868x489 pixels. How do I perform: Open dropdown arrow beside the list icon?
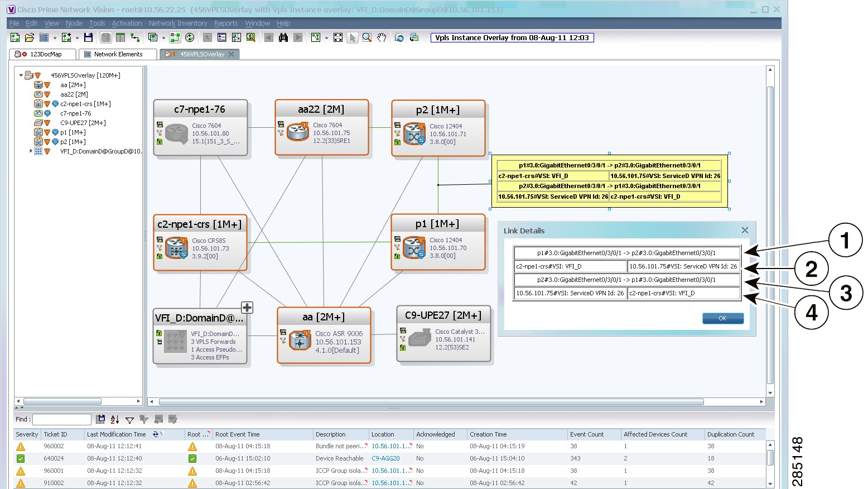point(55,38)
